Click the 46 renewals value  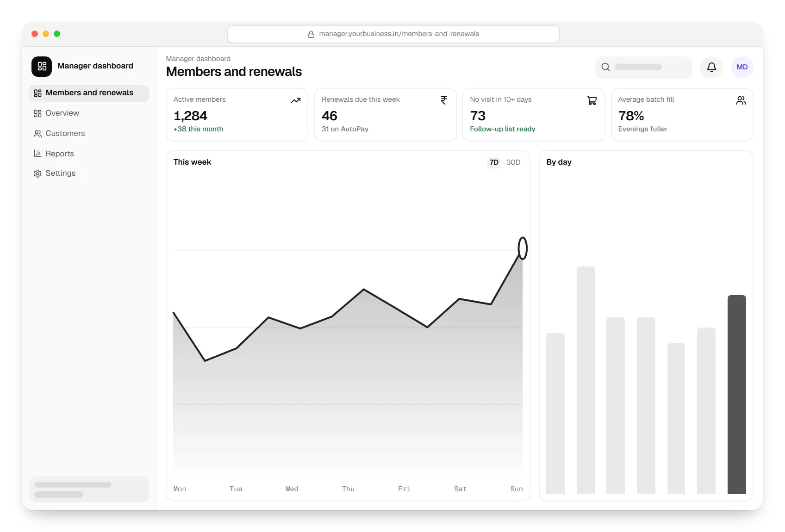click(330, 116)
